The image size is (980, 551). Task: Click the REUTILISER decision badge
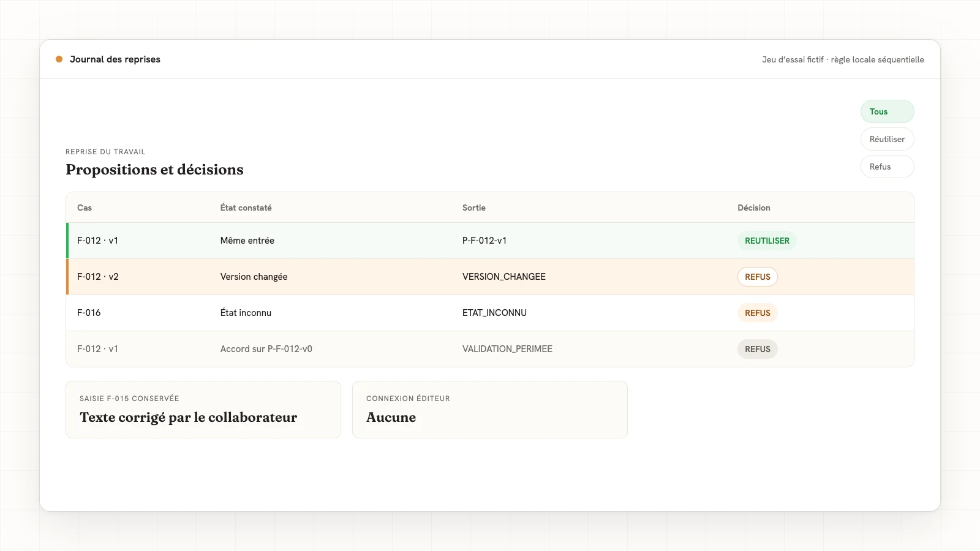point(767,241)
